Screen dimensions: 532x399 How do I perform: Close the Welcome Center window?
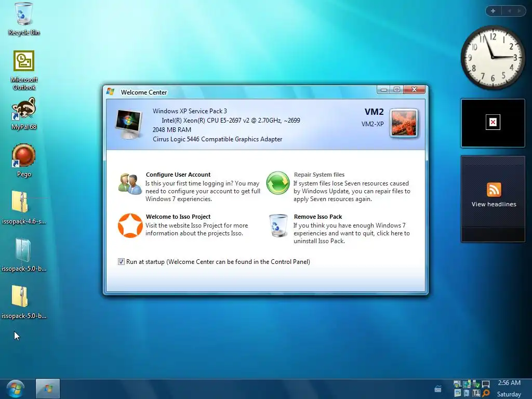tap(414, 89)
